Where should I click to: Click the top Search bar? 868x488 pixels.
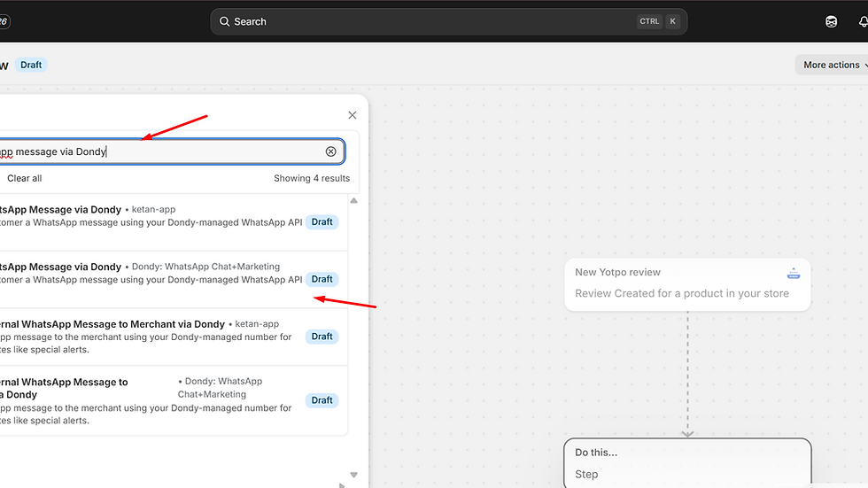448,21
